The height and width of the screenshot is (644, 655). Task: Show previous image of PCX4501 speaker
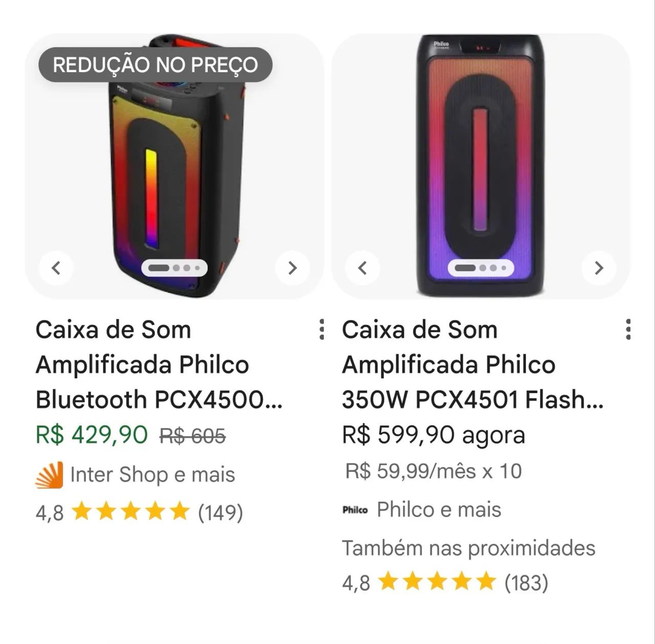coord(362,268)
